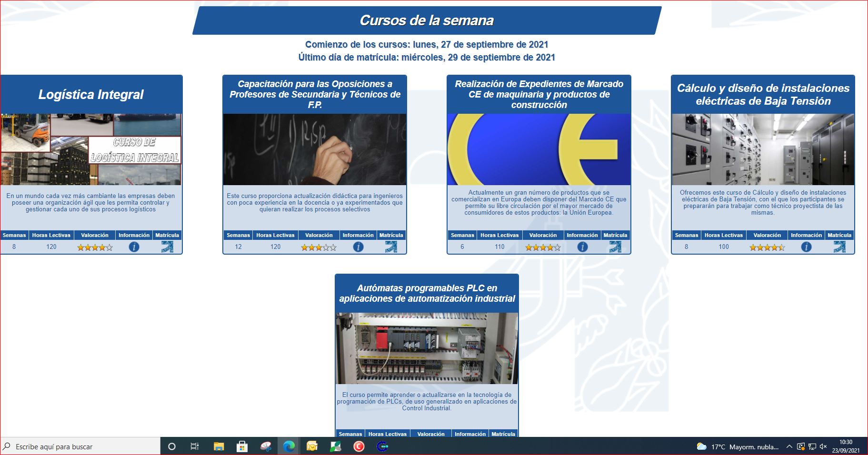Click the electrical cabinets course image
Screen dimensions: 868x455
(x=763, y=149)
